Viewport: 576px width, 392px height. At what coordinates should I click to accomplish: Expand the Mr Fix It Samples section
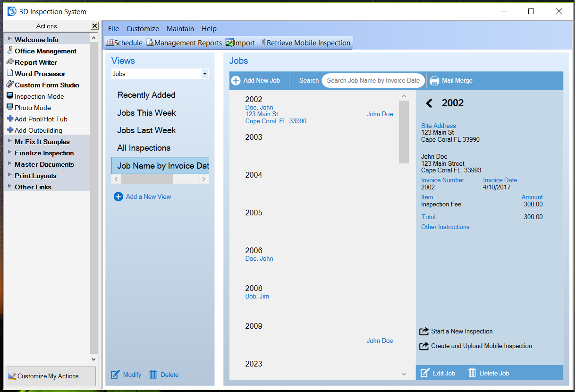(x=10, y=141)
